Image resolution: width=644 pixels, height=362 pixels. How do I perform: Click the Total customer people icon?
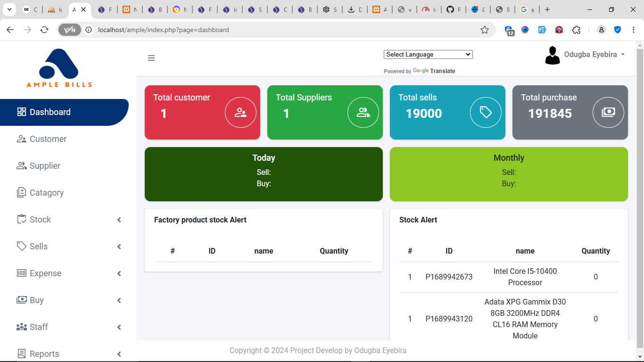(240, 112)
